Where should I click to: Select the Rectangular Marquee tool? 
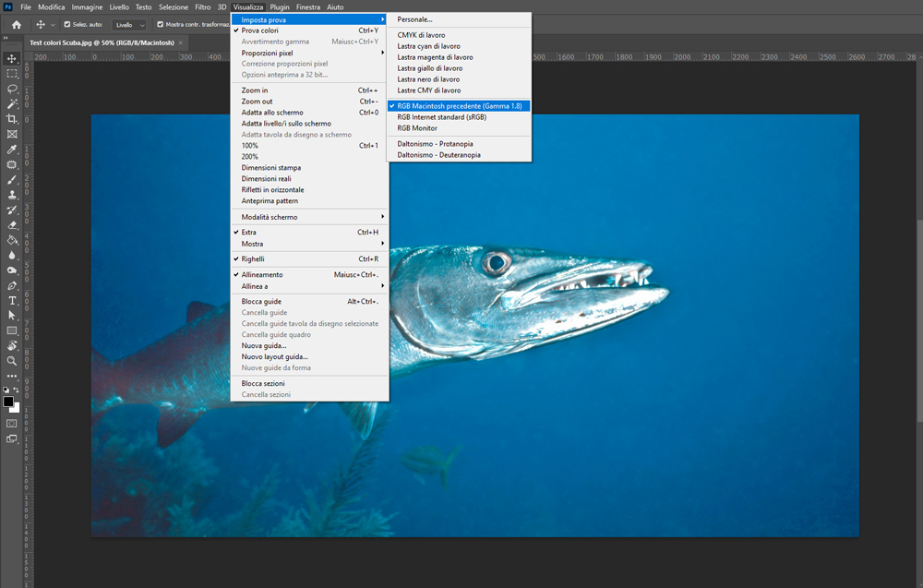(12, 73)
